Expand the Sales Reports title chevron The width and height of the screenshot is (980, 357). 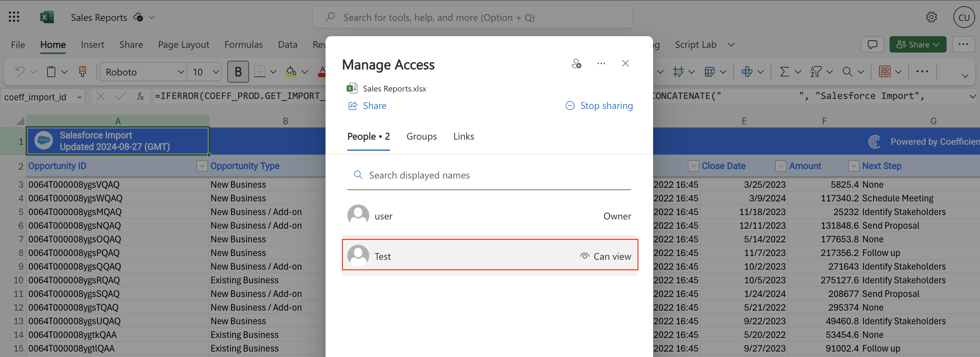152,17
